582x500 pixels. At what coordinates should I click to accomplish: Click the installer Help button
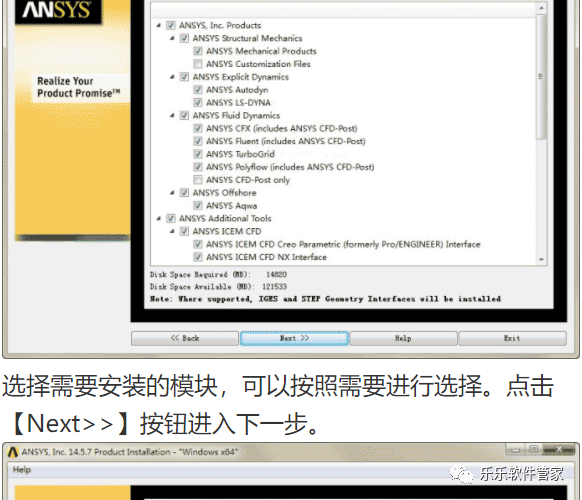click(403, 338)
